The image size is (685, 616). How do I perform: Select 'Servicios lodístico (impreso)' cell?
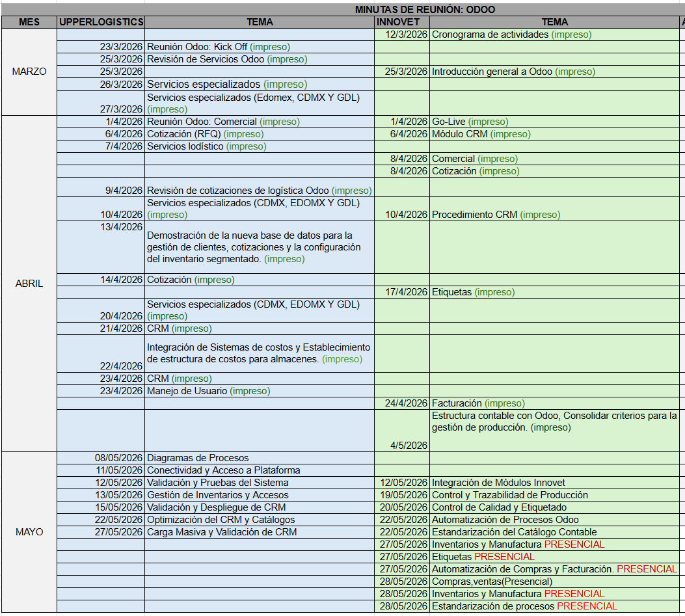click(260, 146)
